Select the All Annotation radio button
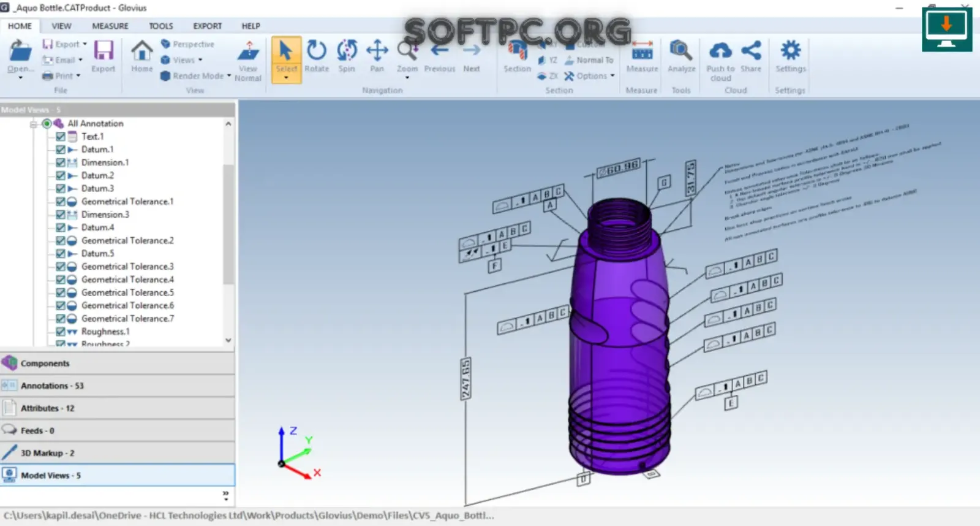 [x=47, y=123]
